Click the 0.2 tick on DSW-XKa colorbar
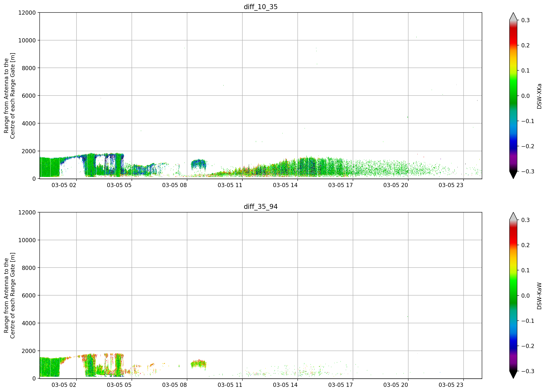 click(x=525, y=46)
